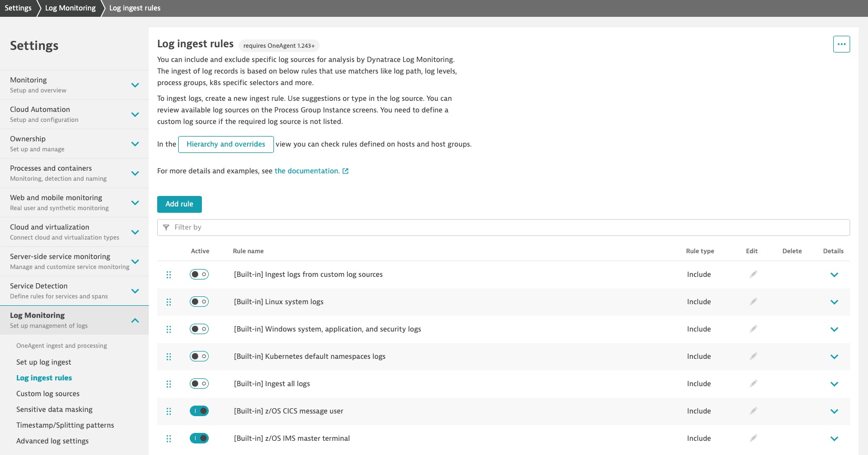The width and height of the screenshot is (868, 455).
Task: Grab drag handle for Kubernetes namespaces rule
Action: (x=169, y=357)
